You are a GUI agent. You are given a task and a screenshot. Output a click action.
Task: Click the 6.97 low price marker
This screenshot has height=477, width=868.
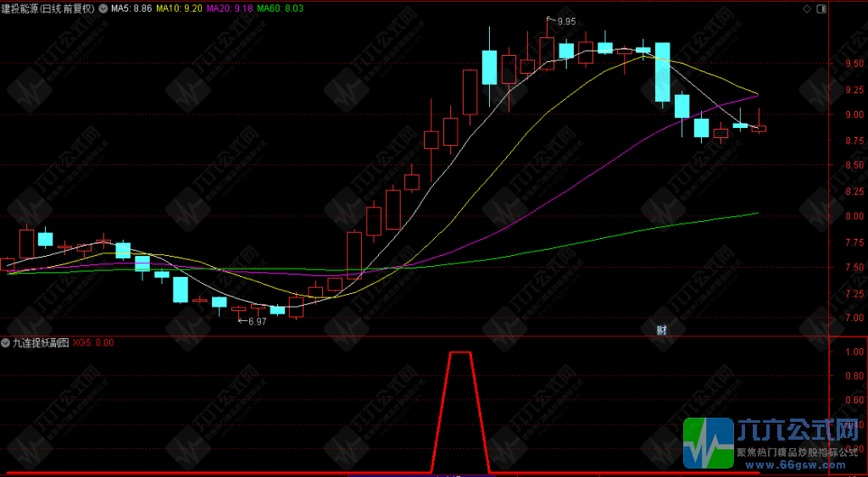tap(257, 321)
